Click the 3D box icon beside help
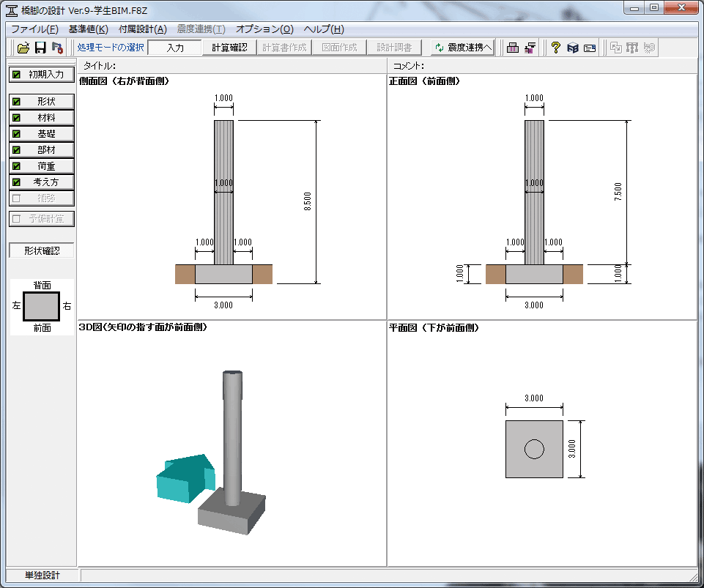704x588 pixels. [x=572, y=48]
